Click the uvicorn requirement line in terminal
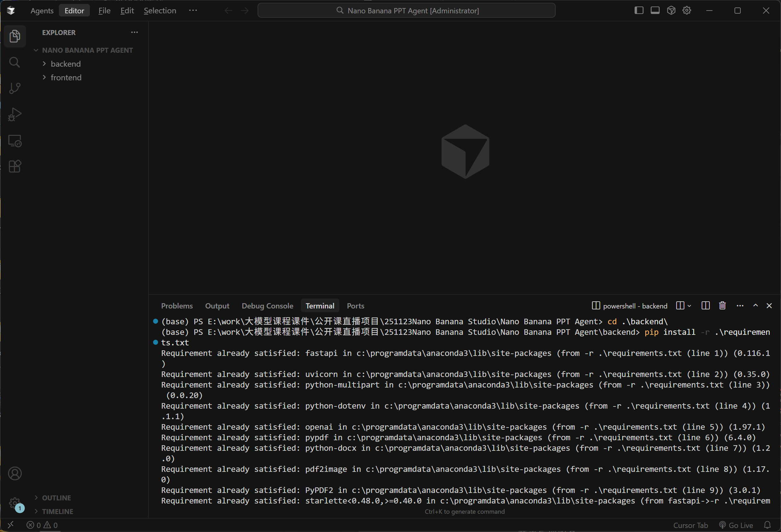This screenshot has width=781, height=532. point(466,374)
